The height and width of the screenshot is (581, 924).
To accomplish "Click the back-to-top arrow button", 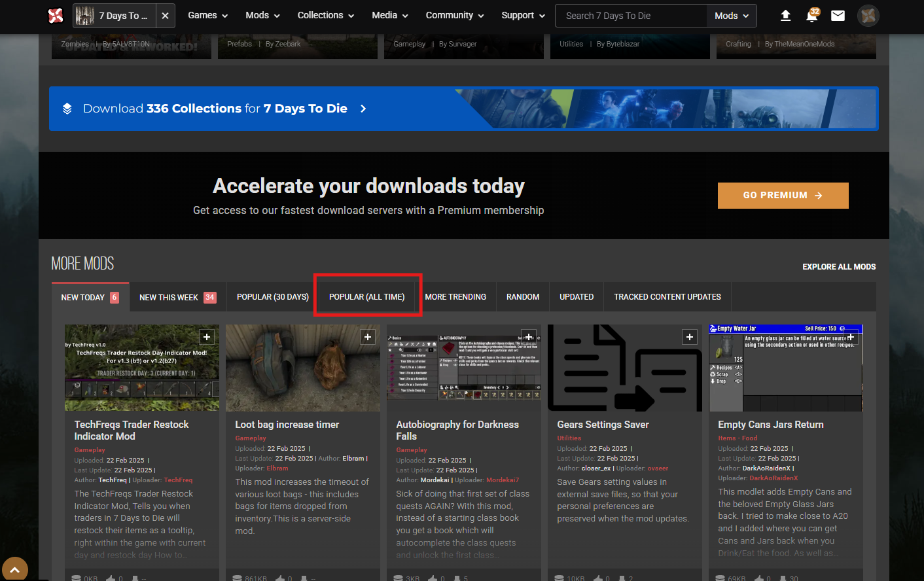I will tap(14, 570).
